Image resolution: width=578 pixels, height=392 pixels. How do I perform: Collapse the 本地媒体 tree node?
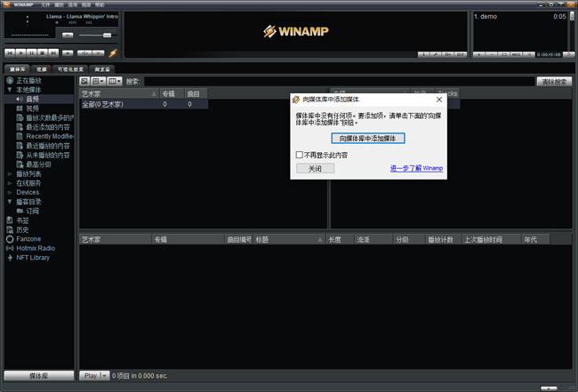[x=10, y=90]
